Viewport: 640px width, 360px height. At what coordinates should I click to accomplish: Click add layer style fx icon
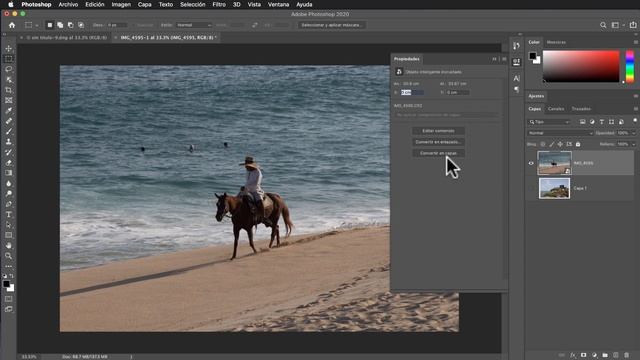(x=573, y=356)
